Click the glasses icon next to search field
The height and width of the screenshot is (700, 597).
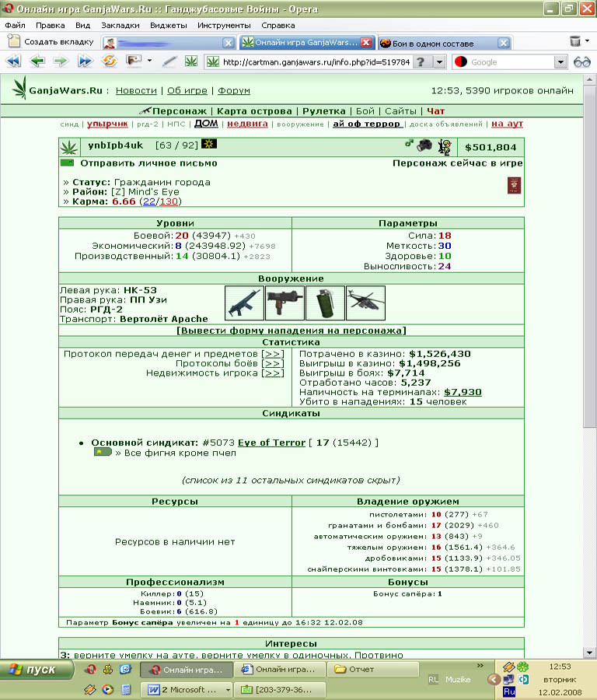click(x=581, y=61)
